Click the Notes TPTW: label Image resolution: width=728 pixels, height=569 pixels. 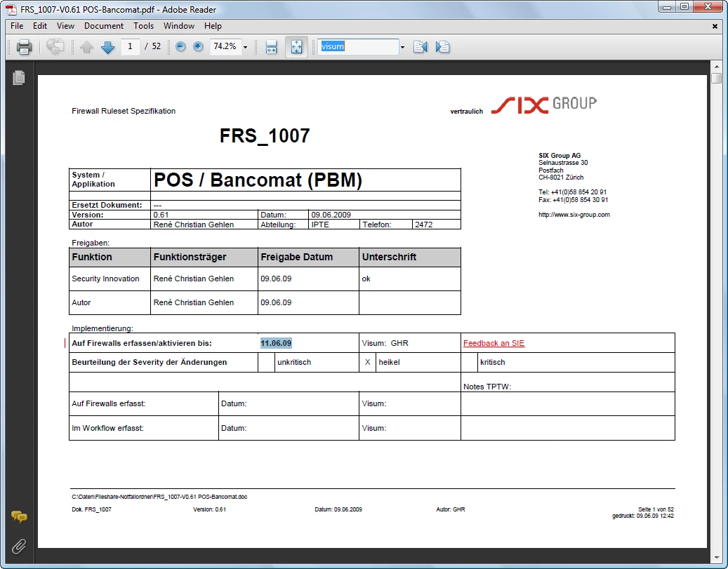(x=487, y=387)
